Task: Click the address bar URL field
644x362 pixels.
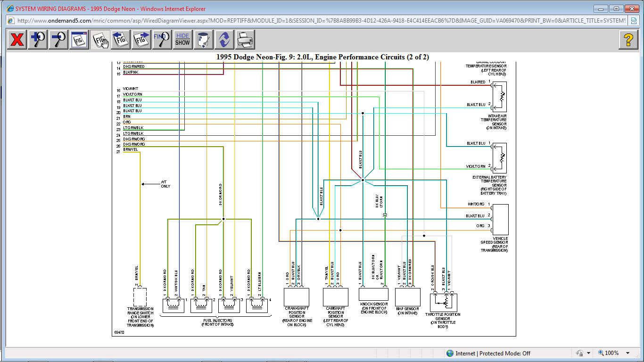Action: click(321, 21)
